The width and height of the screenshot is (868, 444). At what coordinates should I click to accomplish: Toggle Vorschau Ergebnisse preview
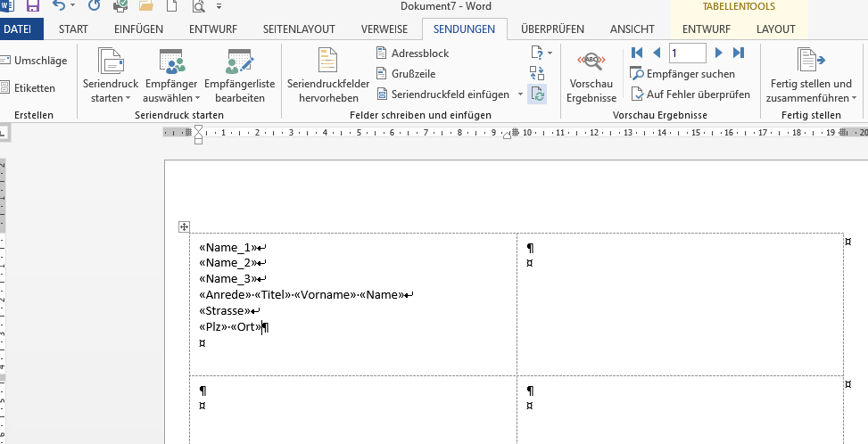[x=591, y=76]
